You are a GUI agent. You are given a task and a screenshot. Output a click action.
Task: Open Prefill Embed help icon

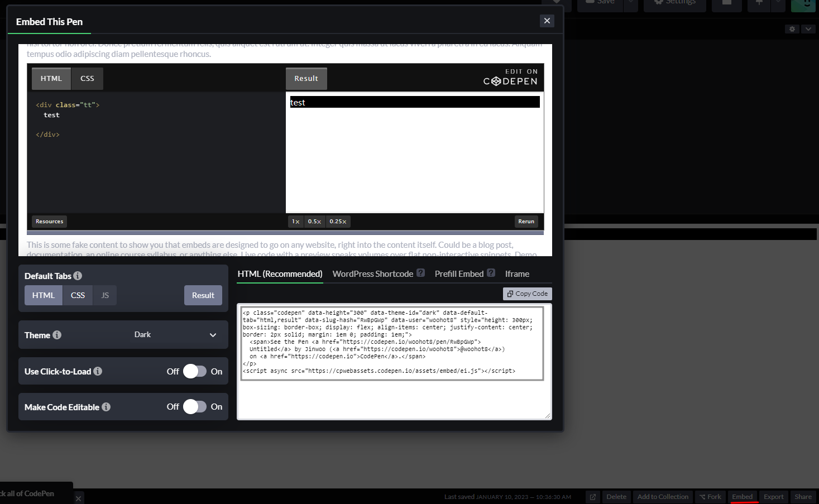[491, 273]
